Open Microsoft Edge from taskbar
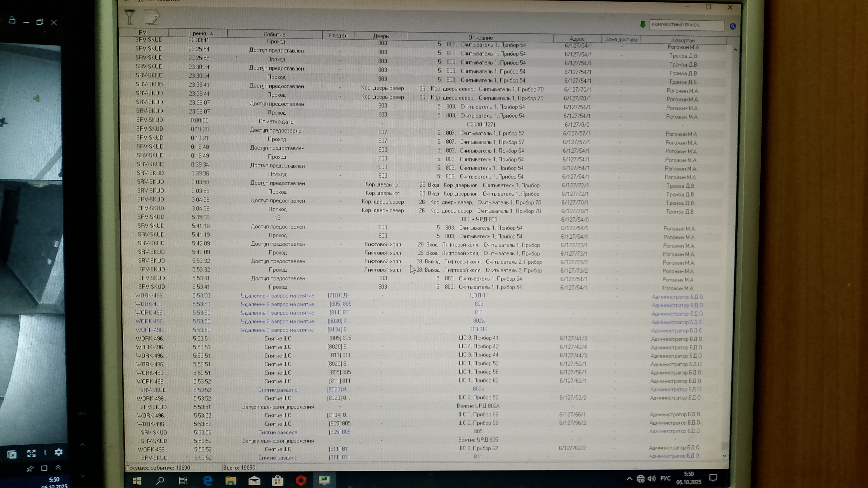 click(208, 480)
